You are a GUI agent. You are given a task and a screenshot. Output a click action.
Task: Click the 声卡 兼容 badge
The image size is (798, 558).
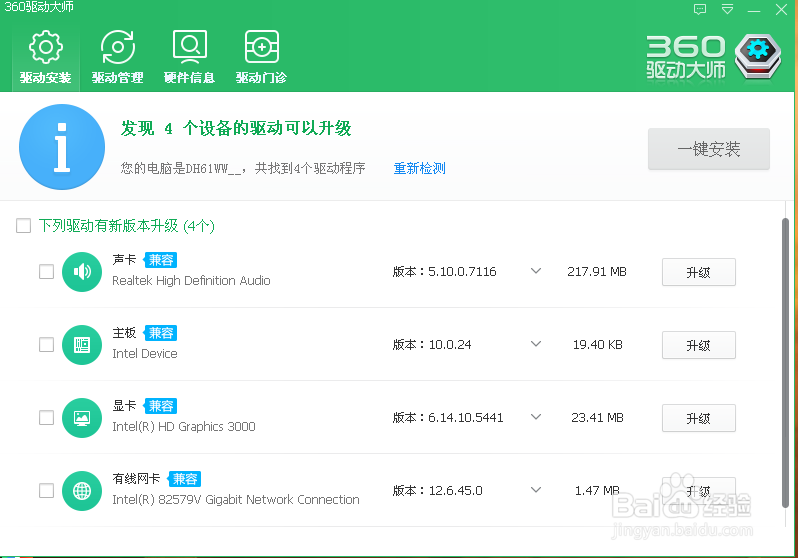160,260
